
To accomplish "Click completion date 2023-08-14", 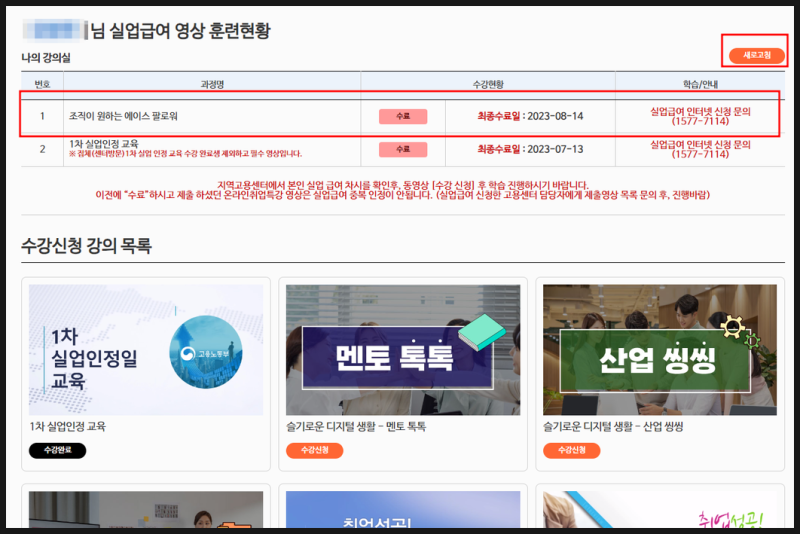I will pyautogui.click(x=555, y=116).
